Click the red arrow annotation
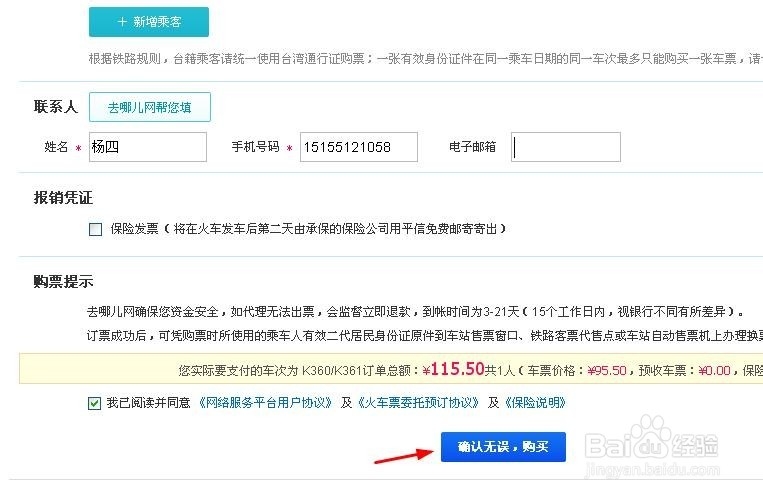This screenshot has width=763, height=496. (403, 456)
